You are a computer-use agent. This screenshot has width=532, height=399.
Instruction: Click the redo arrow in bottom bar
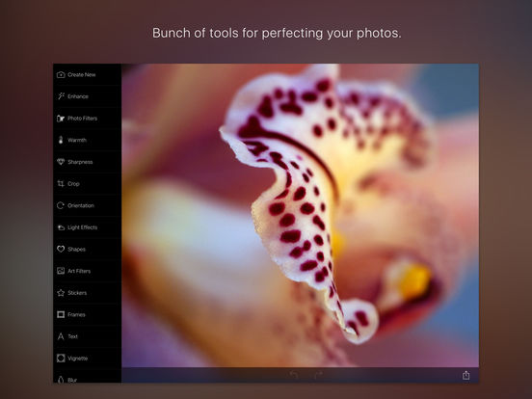[x=318, y=375]
